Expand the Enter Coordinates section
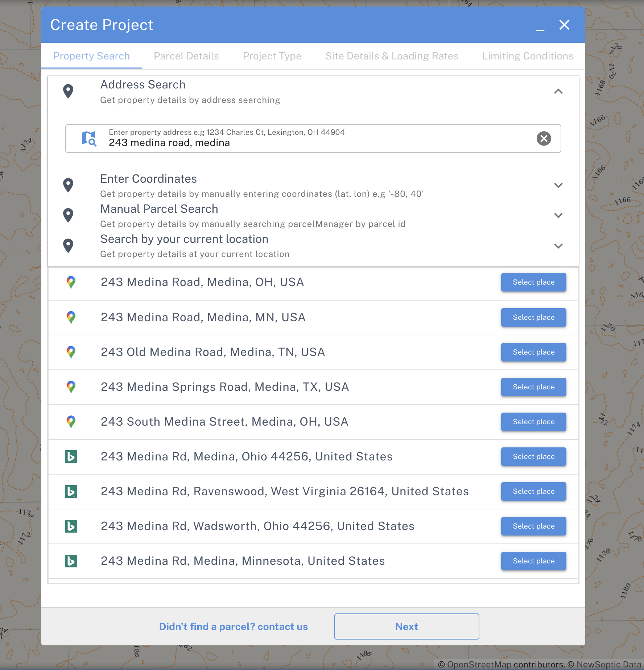 point(558,185)
